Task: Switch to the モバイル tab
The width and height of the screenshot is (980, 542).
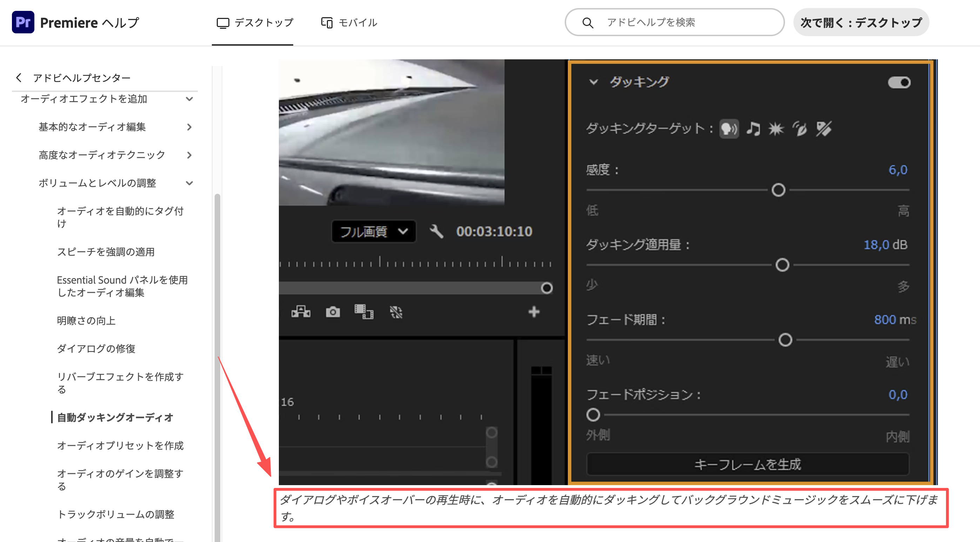Action: tap(349, 23)
